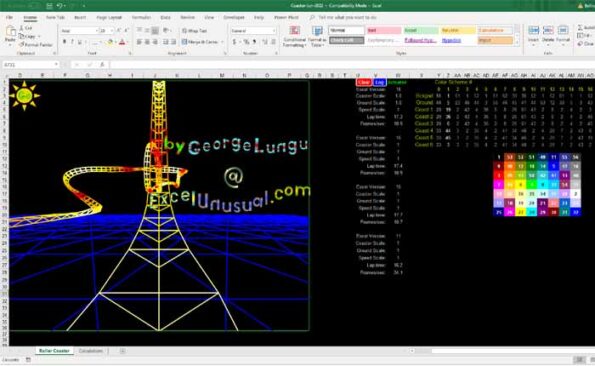This screenshot has height=366, width=595.
Task: Open the General number format dropdown
Action: 274,31
